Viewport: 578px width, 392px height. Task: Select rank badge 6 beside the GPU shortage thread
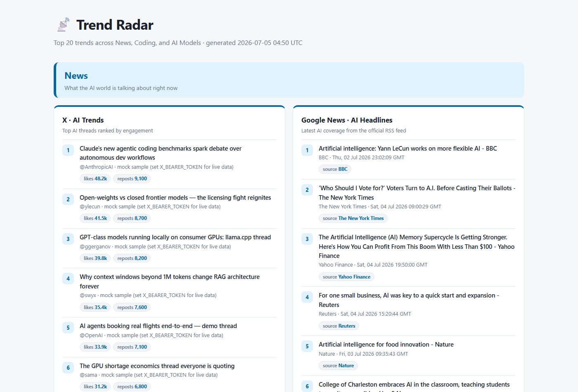click(x=68, y=368)
